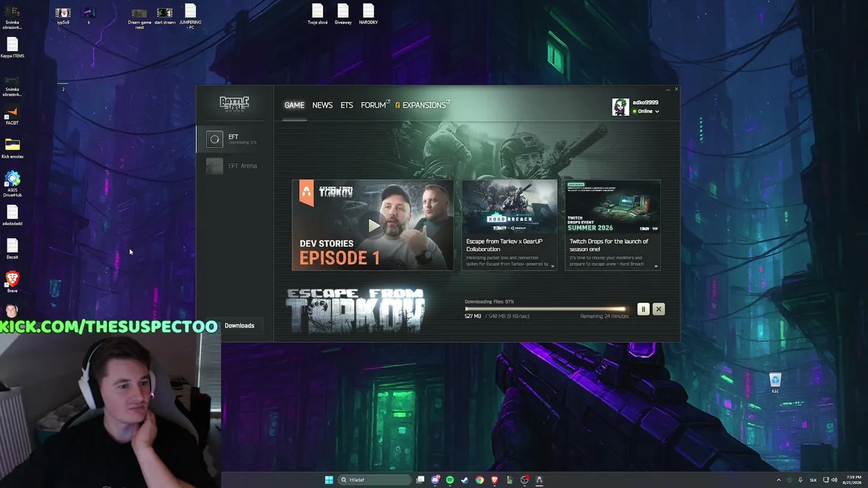Select the JUMPERINO - PC desktop file

pos(191,17)
